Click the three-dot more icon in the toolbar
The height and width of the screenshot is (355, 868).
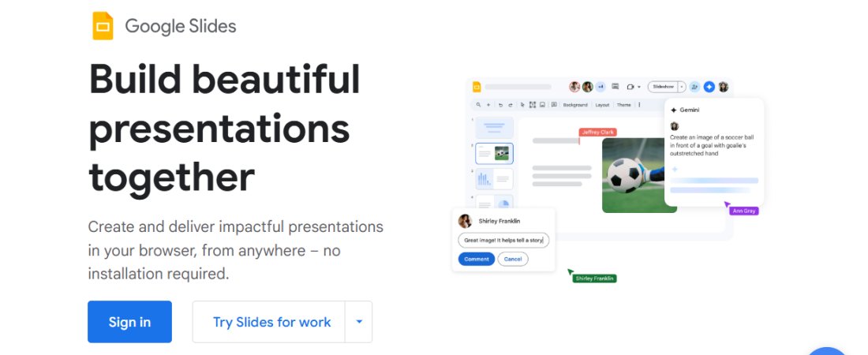(639, 105)
